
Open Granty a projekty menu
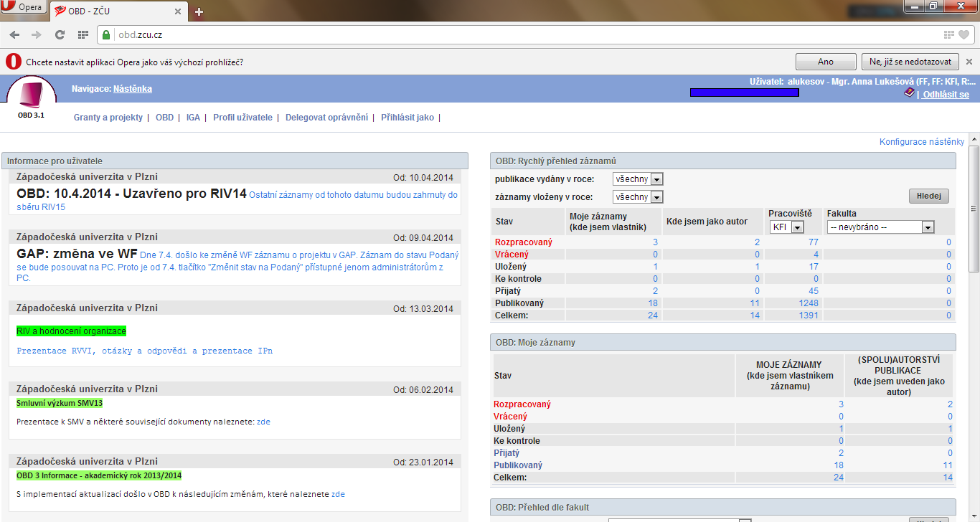tap(108, 118)
